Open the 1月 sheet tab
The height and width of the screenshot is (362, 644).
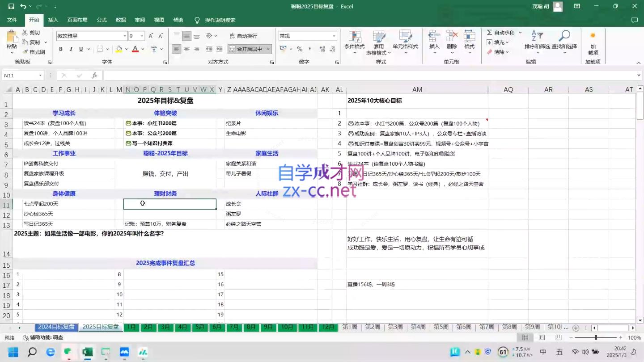tap(131, 327)
